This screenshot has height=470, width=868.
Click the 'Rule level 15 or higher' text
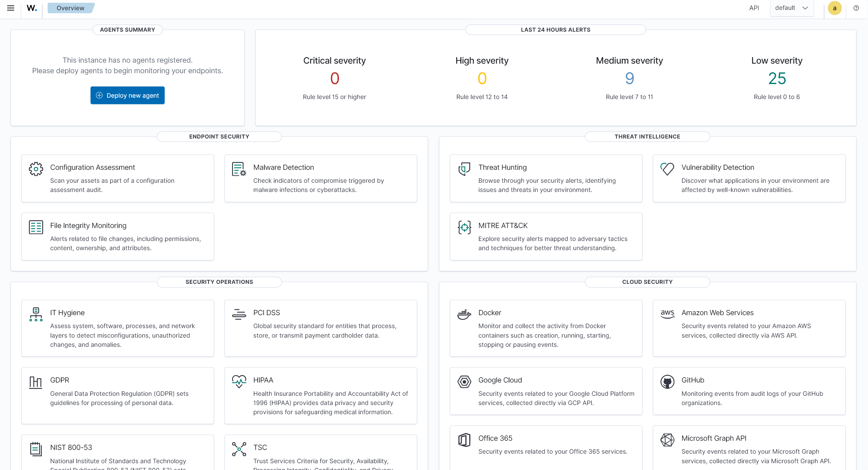pyautogui.click(x=334, y=97)
